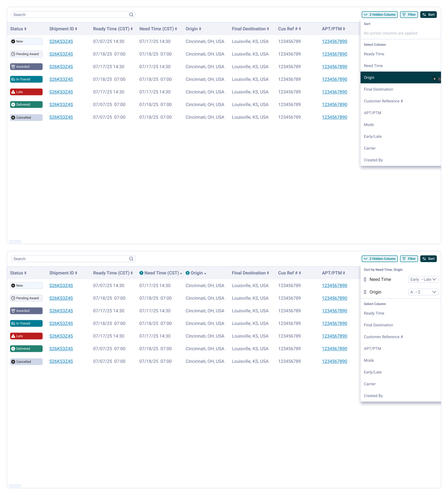Image resolution: width=448 pixels, height=495 pixels.
Task: Click drag handle icon beside Origin sort
Action: (x=365, y=292)
